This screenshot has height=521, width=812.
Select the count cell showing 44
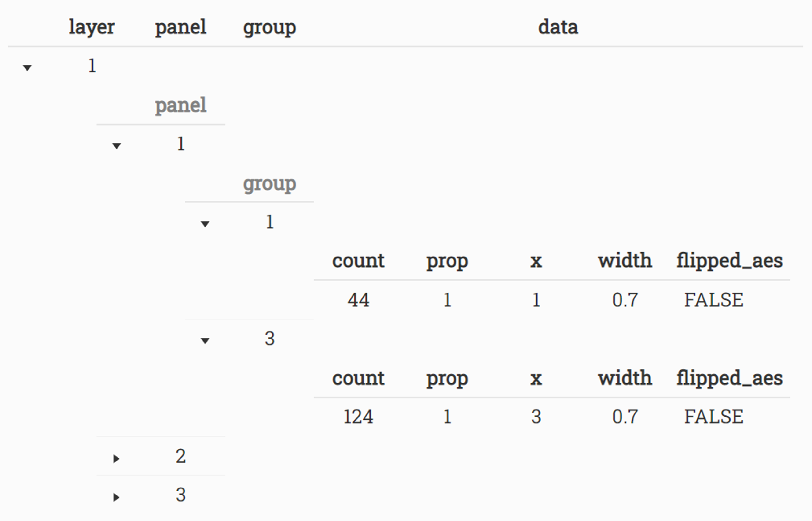[358, 300]
